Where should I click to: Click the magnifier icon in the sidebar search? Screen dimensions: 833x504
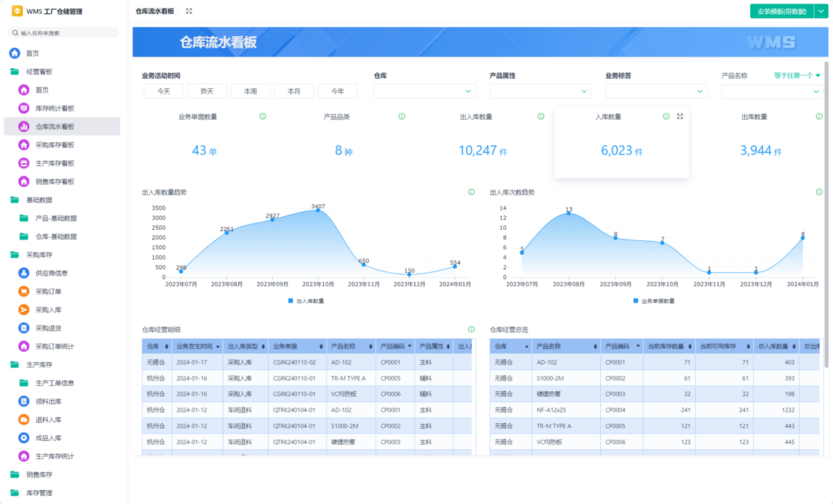click(14, 32)
